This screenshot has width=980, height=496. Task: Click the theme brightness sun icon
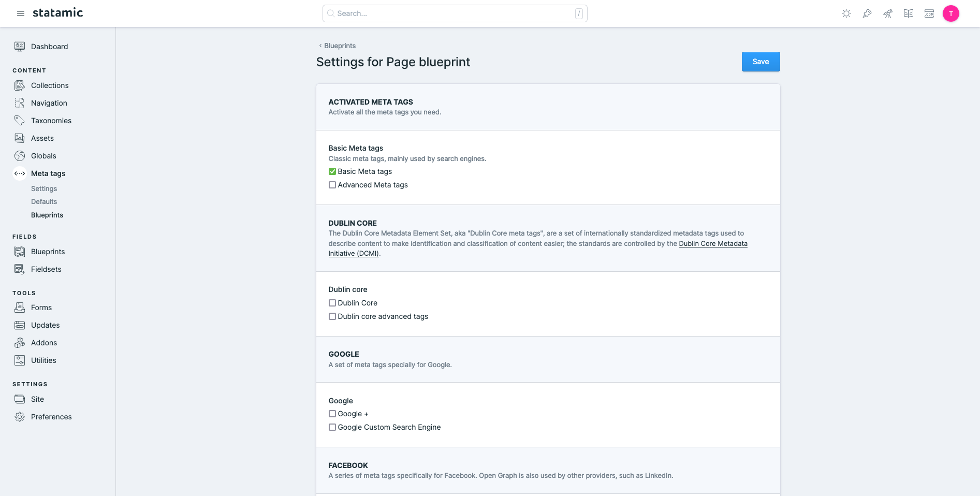pyautogui.click(x=846, y=13)
